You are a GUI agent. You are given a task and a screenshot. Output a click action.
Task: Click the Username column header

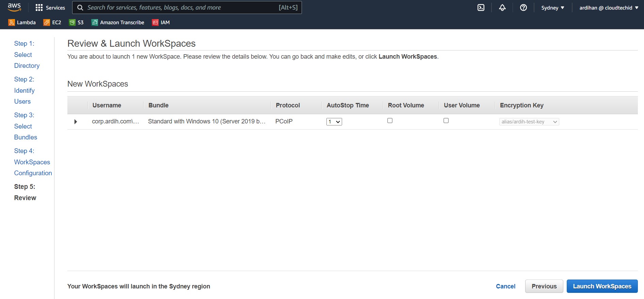(107, 105)
